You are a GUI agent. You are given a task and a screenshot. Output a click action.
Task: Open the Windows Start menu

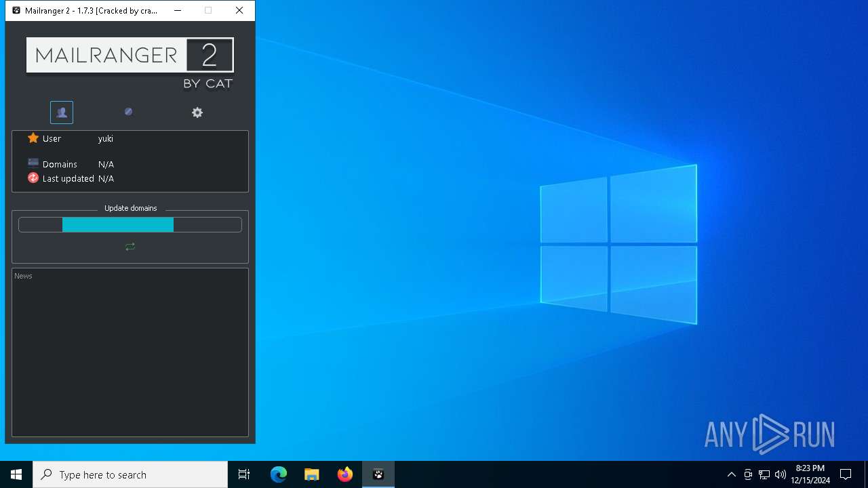(16, 474)
